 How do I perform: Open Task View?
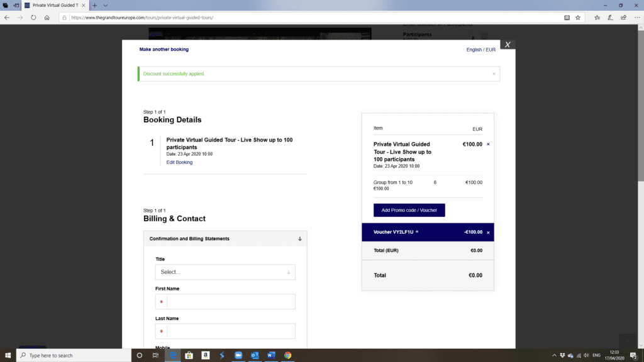[x=156, y=356]
